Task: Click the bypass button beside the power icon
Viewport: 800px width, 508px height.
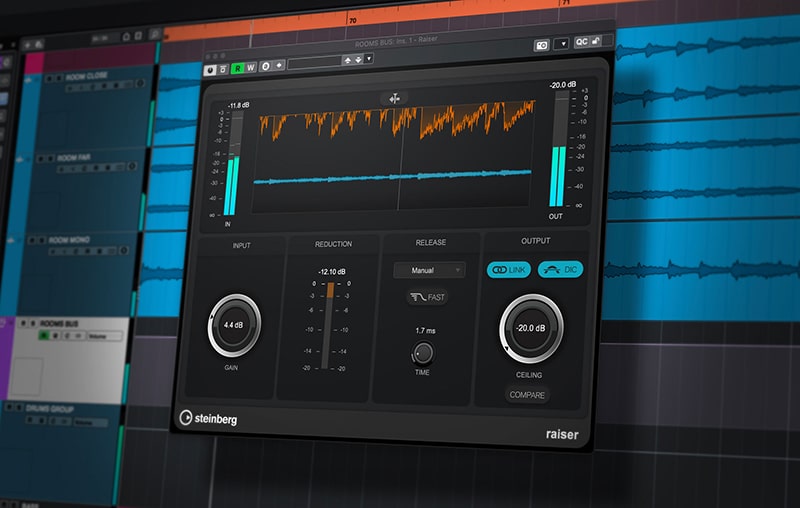Action: 223,69
